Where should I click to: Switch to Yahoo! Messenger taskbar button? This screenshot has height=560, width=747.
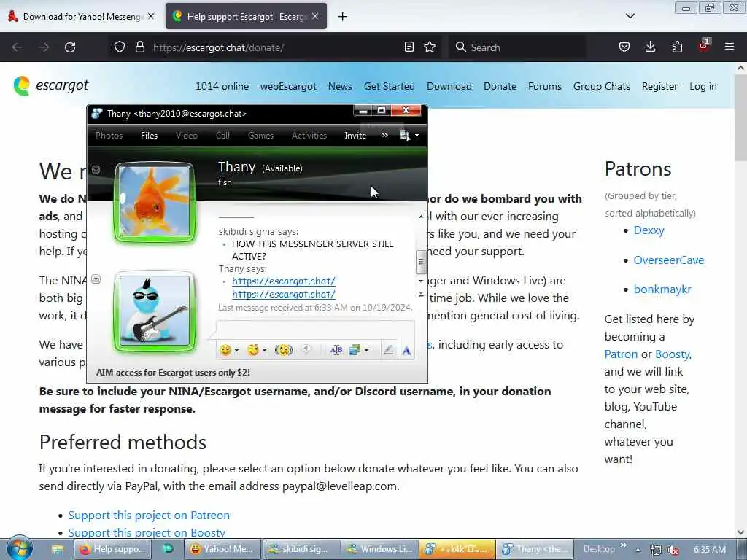[x=223, y=549]
